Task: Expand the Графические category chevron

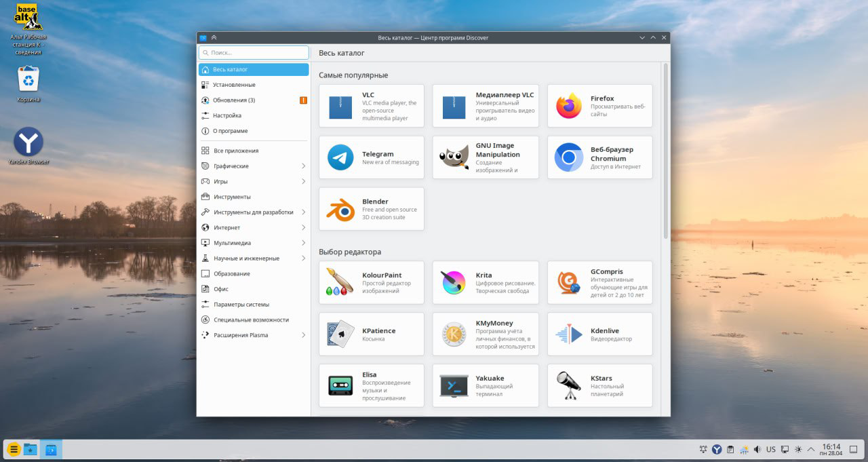Action: [303, 166]
